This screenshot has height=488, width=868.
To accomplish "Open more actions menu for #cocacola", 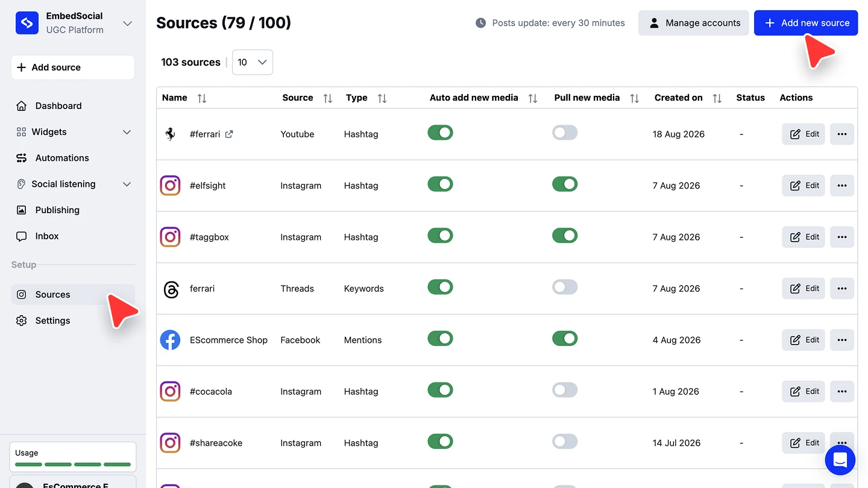I will click(842, 392).
